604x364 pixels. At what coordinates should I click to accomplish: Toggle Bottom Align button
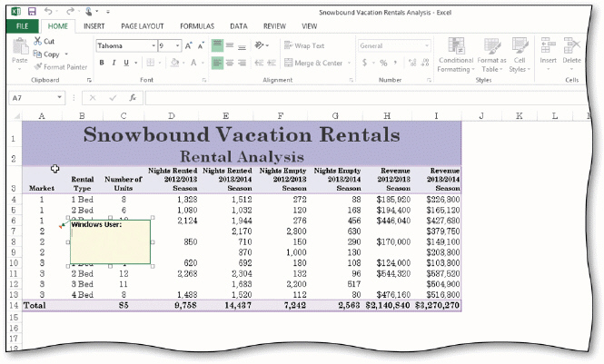point(242,45)
